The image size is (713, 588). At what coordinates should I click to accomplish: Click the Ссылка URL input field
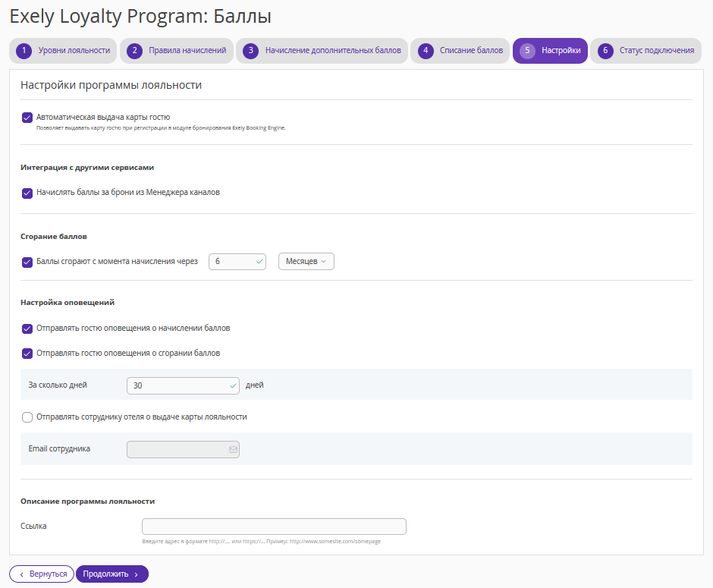pyautogui.click(x=274, y=527)
